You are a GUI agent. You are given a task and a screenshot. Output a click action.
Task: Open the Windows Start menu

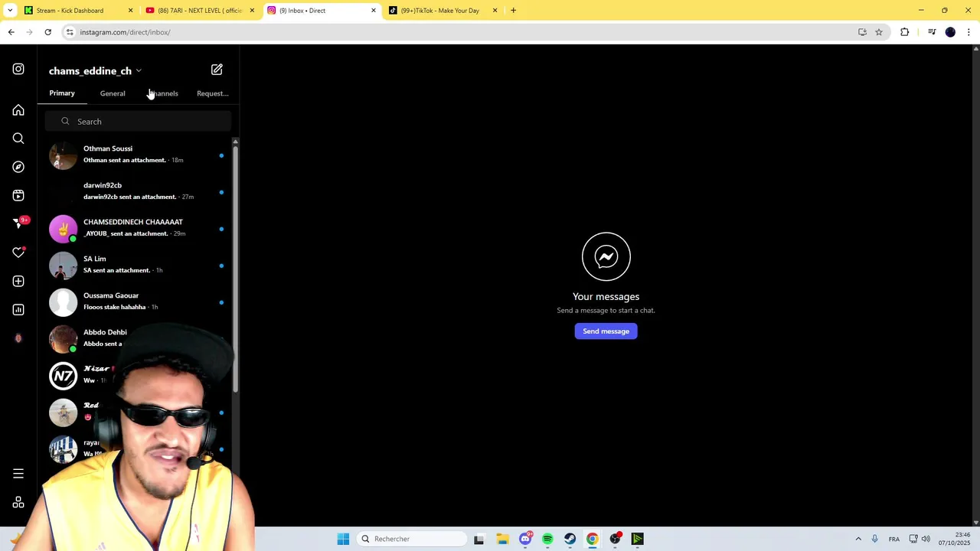343,539
